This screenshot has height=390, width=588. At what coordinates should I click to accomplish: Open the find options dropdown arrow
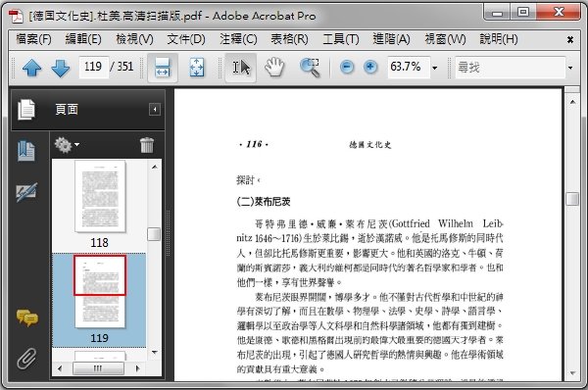pyautogui.click(x=570, y=68)
